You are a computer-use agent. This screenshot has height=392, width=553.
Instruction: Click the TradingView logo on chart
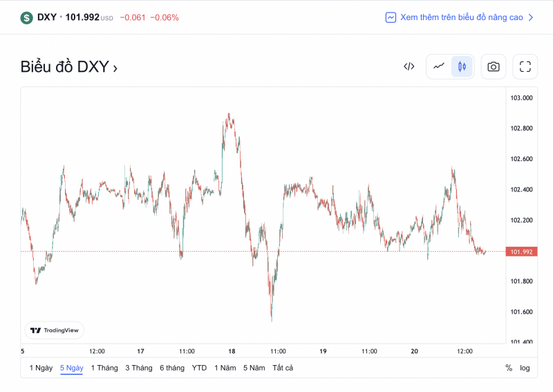point(55,330)
